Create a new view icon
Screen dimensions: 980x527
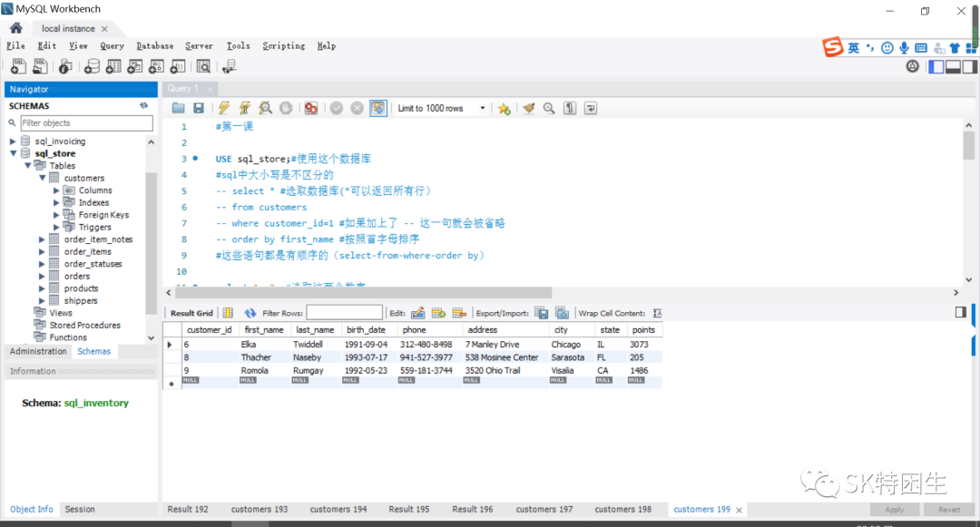click(x=135, y=66)
